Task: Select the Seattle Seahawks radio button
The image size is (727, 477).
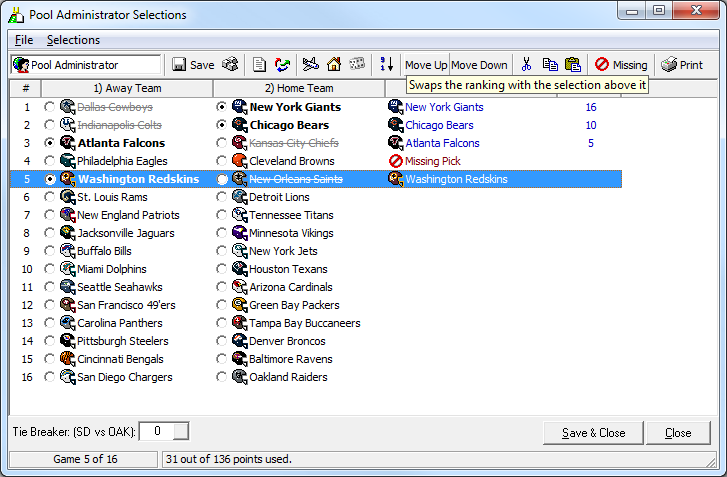Action: click(50, 287)
